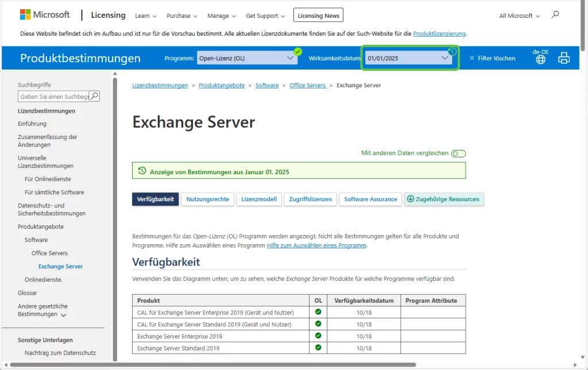Click the green checkmark badge on the Programm dropdown
Image resolution: width=588 pixels, height=370 pixels.
[297, 51]
